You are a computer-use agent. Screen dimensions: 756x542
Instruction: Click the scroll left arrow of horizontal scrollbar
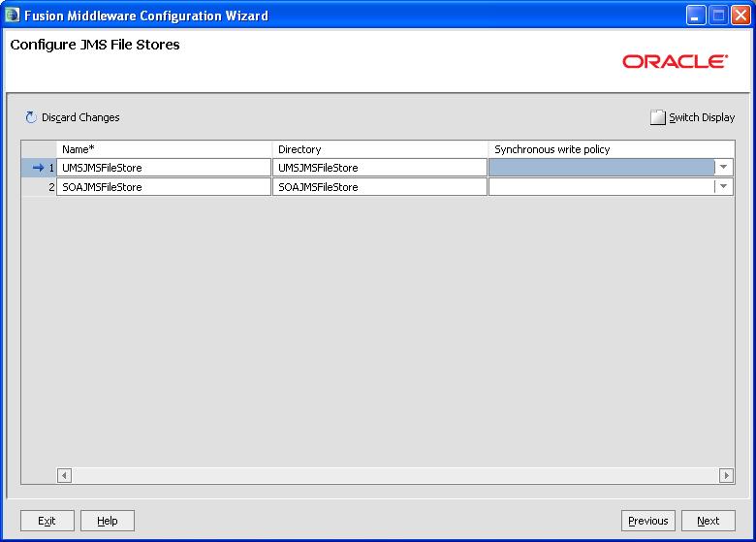(64, 475)
